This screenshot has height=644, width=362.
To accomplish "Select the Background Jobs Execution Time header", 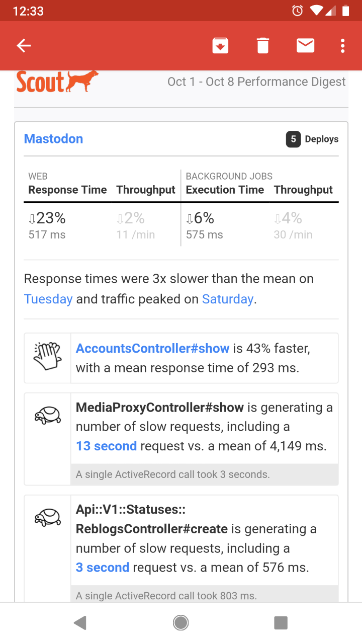I will point(225,190).
